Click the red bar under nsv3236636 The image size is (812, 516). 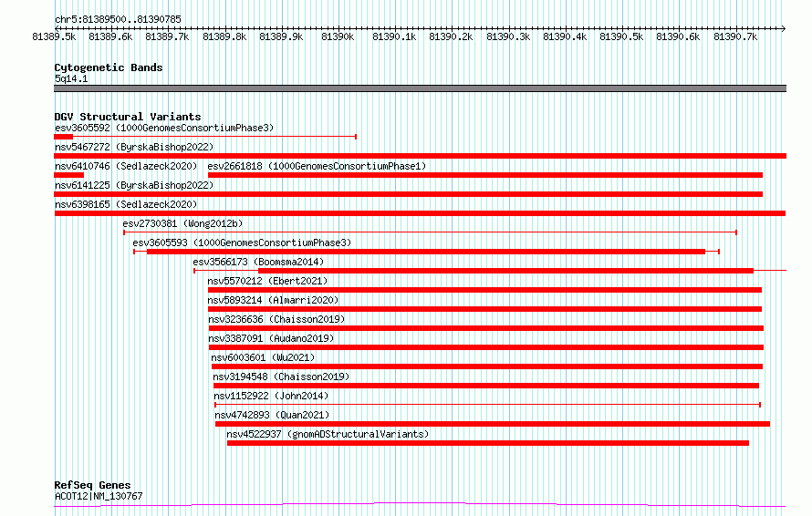tap(485, 328)
